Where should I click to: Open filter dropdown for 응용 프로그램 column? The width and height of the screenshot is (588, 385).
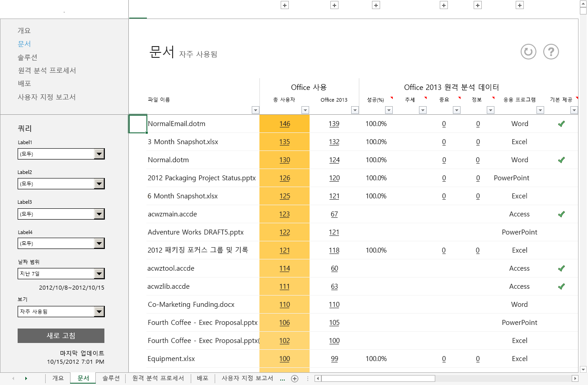click(x=540, y=110)
